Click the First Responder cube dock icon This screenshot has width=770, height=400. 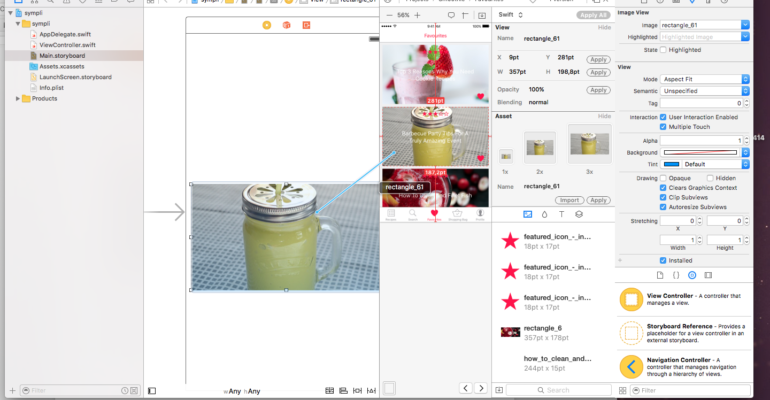[x=286, y=25]
